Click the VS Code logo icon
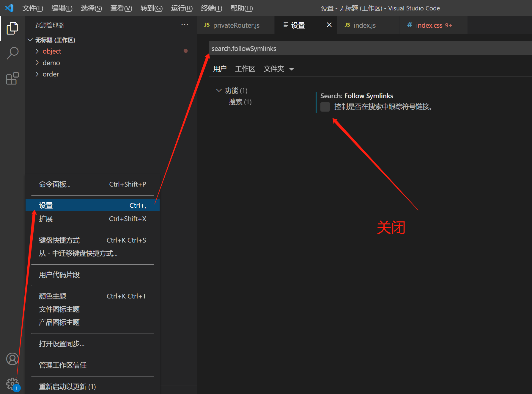Screen dimensions: 532x394 [9, 8]
